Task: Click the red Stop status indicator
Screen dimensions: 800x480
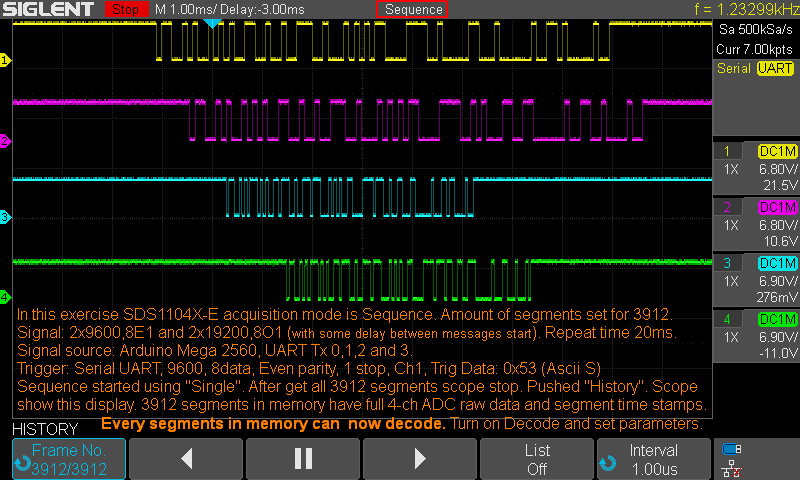Action: coord(126,9)
